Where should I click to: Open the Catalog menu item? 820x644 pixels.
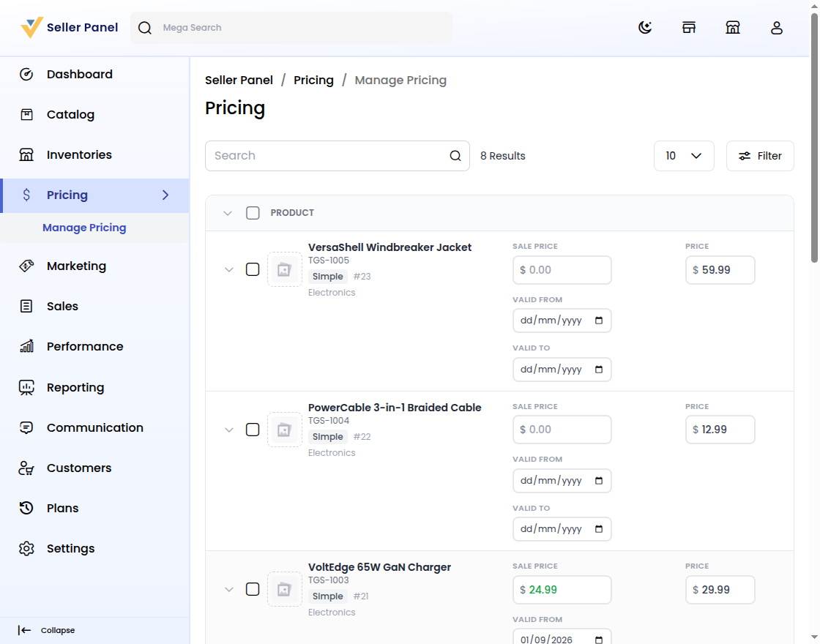94,114
